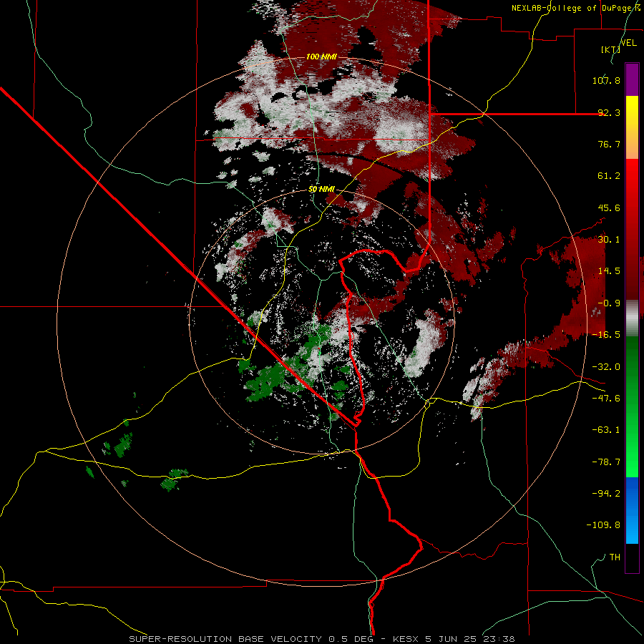
Task: Click the -16.5 legend value
Action: pyautogui.click(x=606, y=335)
